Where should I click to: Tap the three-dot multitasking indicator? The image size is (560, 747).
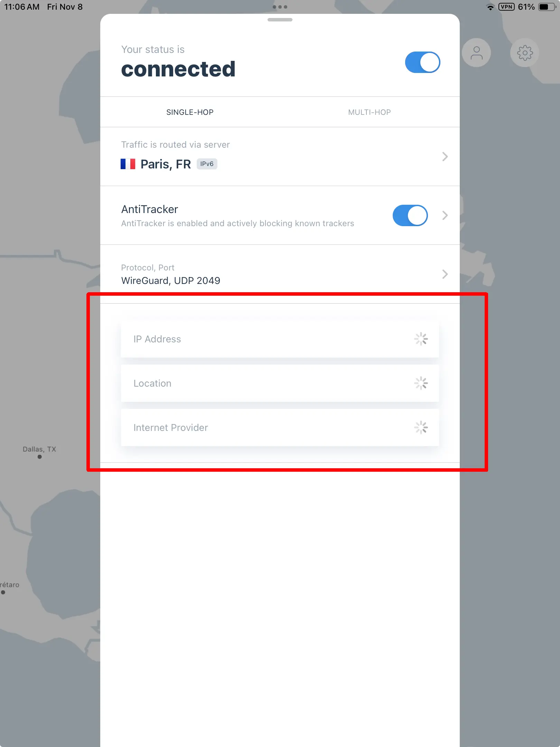pyautogui.click(x=280, y=7)
